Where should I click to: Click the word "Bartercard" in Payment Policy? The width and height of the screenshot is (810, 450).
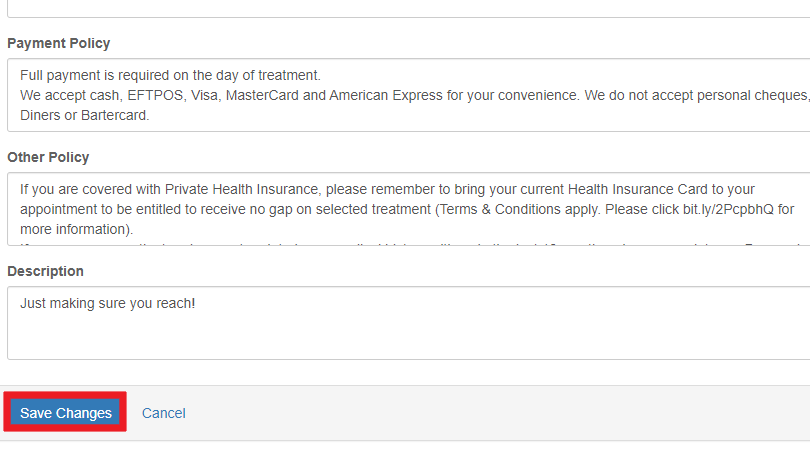pos(113,115)
